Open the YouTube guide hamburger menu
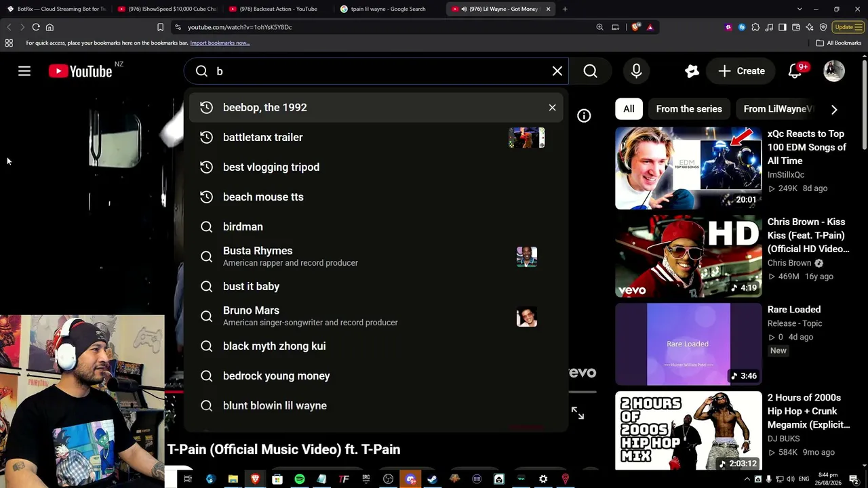This screenshot has height=488, width=868. tap(24, 71)
